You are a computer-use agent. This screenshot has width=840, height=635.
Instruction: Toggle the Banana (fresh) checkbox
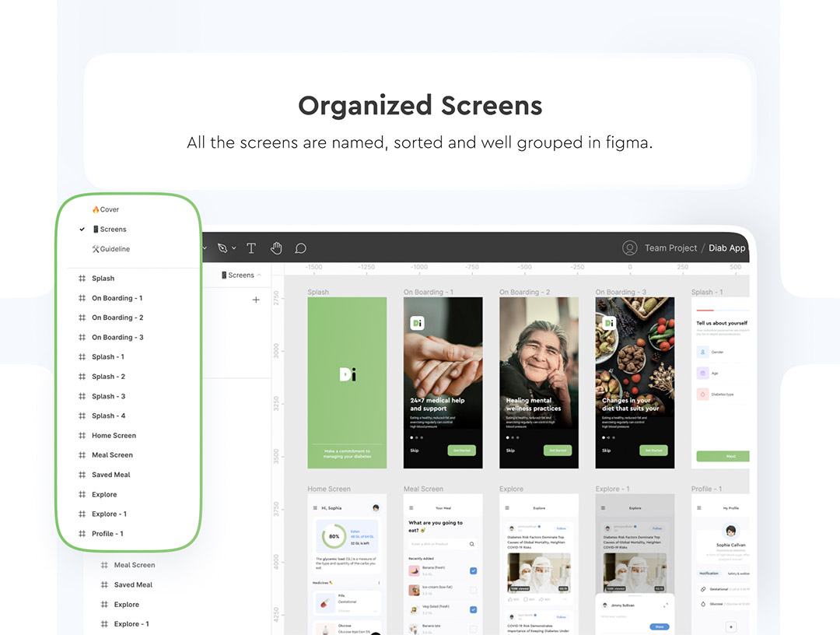click(x=473, y=571)
